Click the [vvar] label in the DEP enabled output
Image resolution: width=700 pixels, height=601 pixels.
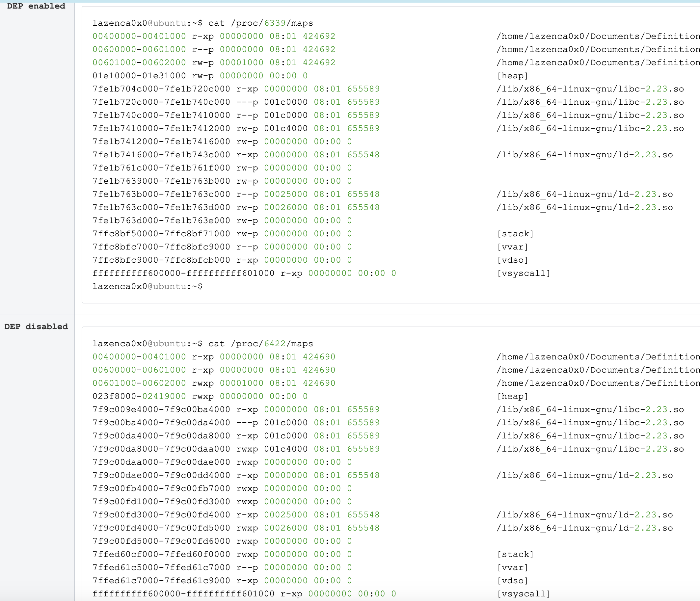pos(512,247)
